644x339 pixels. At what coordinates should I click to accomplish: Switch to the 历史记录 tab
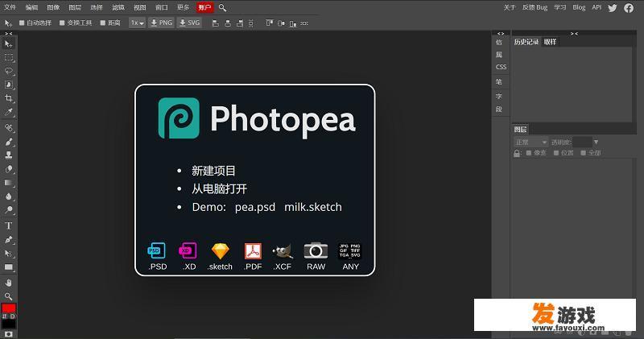(x=526, y=42)
